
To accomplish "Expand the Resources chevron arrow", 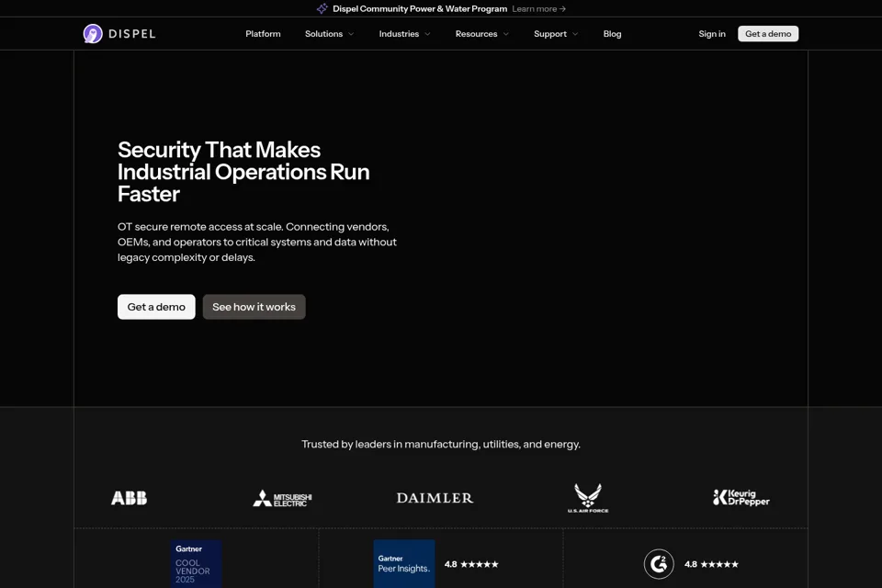I will pyautogui.click(x=505, y=34).
